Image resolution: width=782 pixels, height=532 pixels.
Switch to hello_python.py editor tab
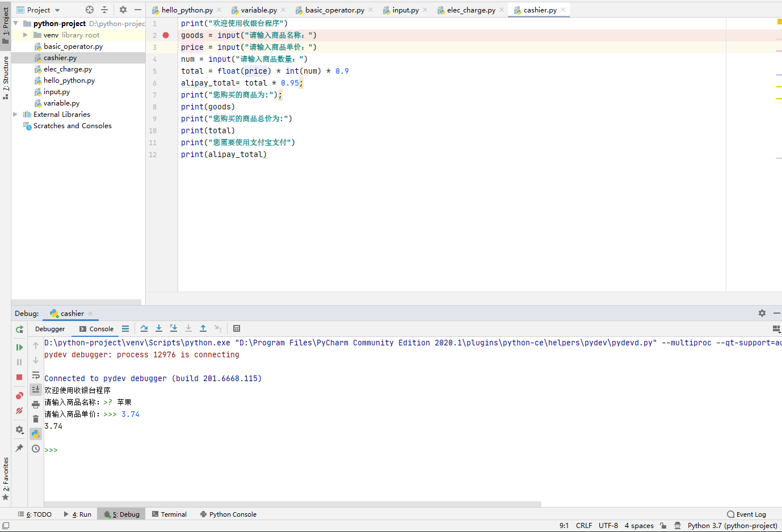pos(187,10)
